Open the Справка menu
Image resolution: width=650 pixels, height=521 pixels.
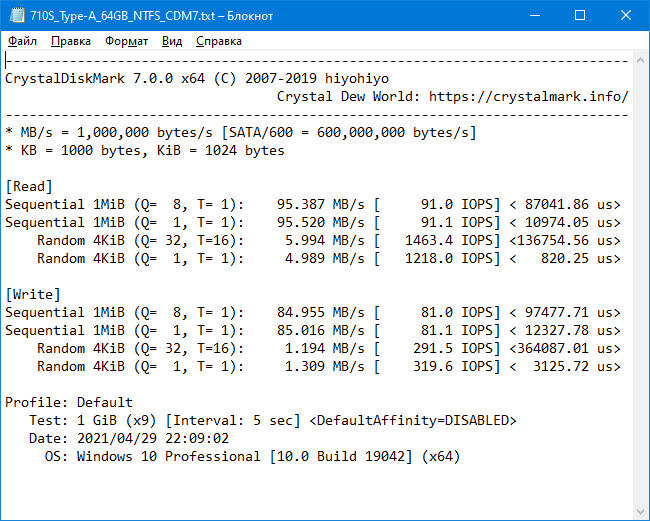coord(219,41)
